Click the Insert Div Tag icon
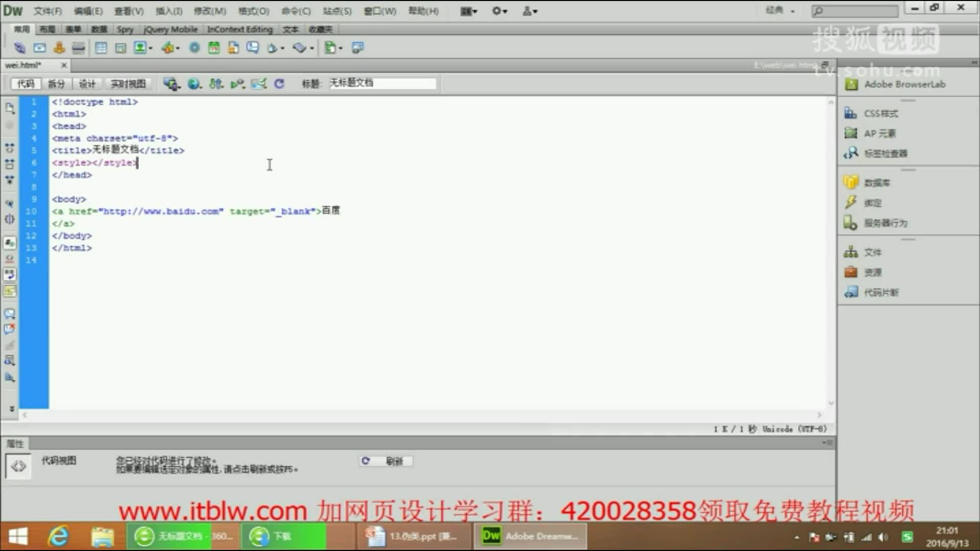Viewport: 980px width, 551px height. [120, 48]
